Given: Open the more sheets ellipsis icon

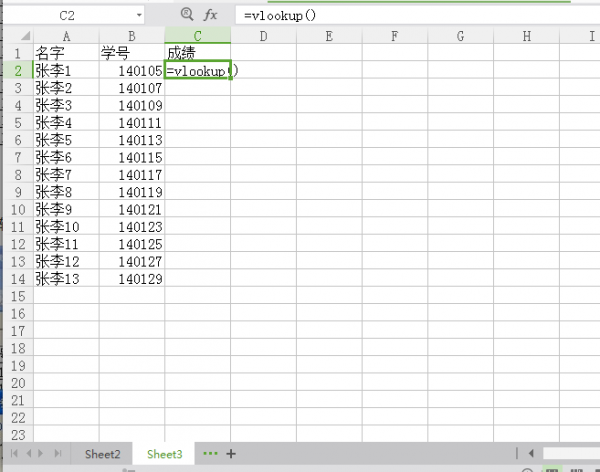Looking at the screenshot, I should (210, 453).
